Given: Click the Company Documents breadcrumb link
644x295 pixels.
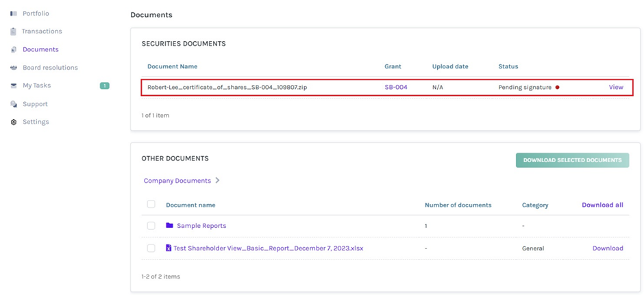Looking at the screenshot, I should pos(177,181).
